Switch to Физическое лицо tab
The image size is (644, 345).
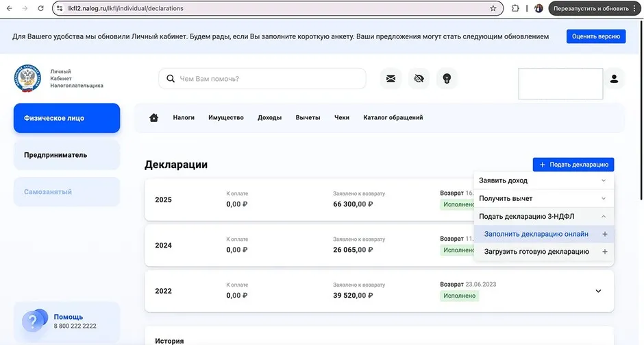(66, 118)
